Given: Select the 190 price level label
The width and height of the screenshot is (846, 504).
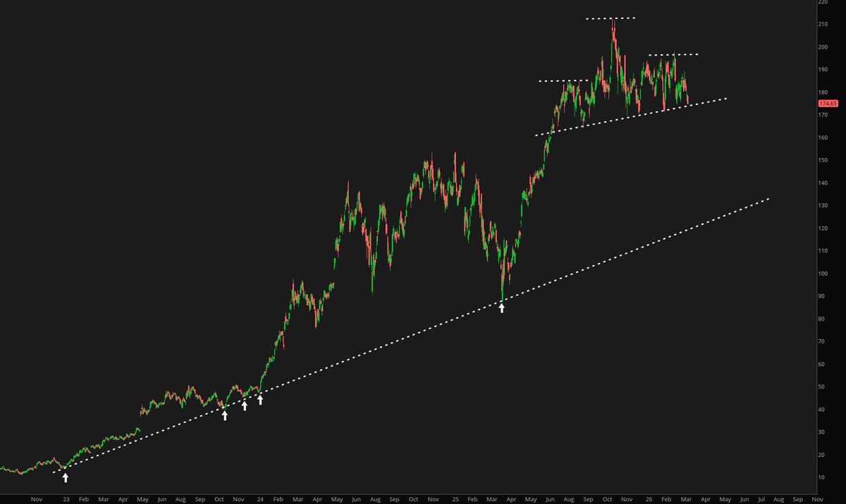Looking at the screenshot, I should (822, 69).
